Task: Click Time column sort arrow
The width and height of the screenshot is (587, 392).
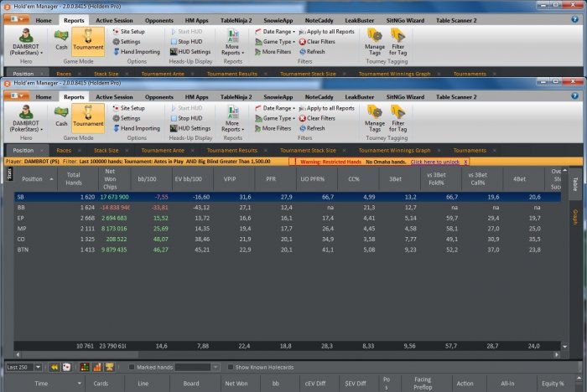Action: (80, 384)
